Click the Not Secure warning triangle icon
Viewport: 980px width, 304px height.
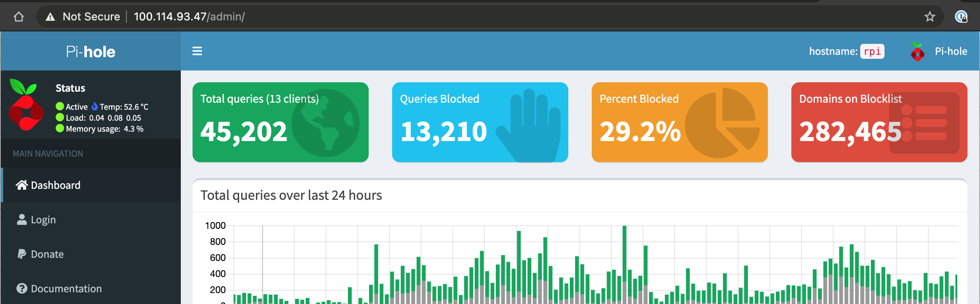point(50,16)
